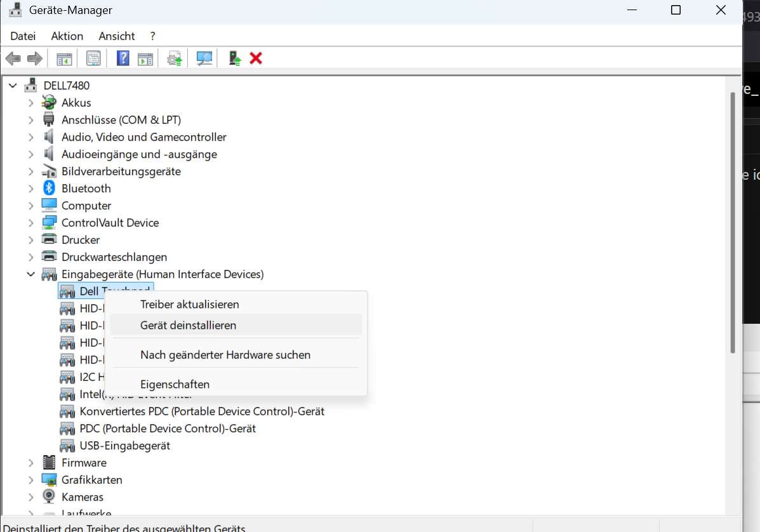Minimize the Geräte-Manager window
760x532 pixels.
tap(632, 10)
